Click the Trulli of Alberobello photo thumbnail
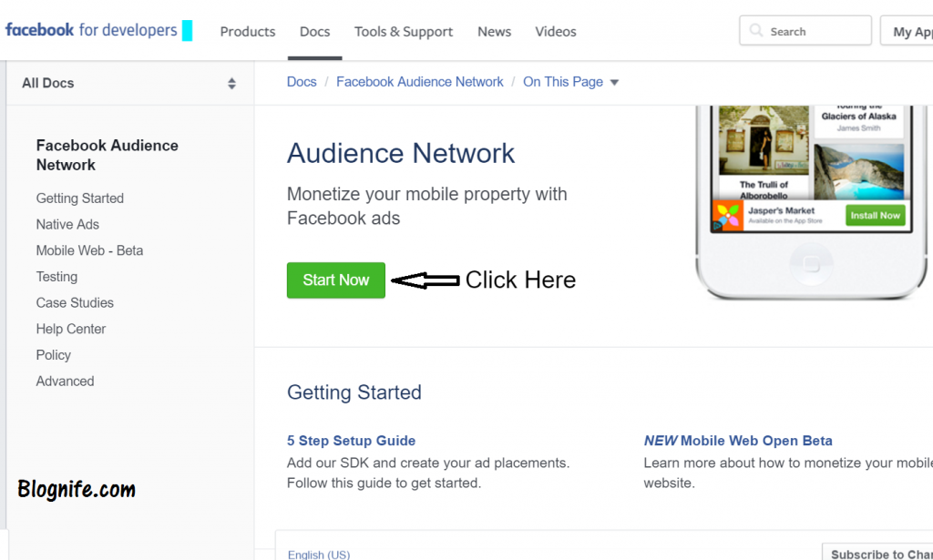Screen dimensions: 933x560 [x=764, y=140]
